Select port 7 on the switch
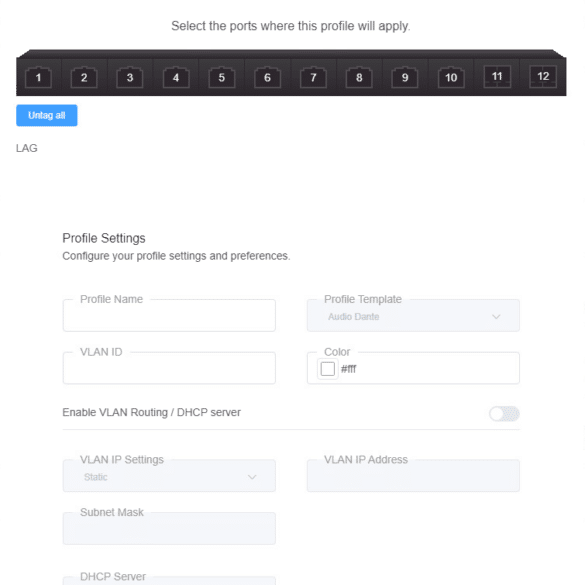 pos(313,77)
